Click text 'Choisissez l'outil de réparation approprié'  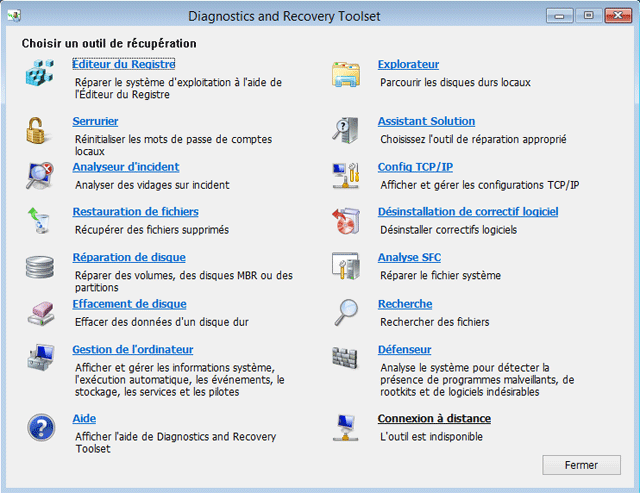[473, 139]
